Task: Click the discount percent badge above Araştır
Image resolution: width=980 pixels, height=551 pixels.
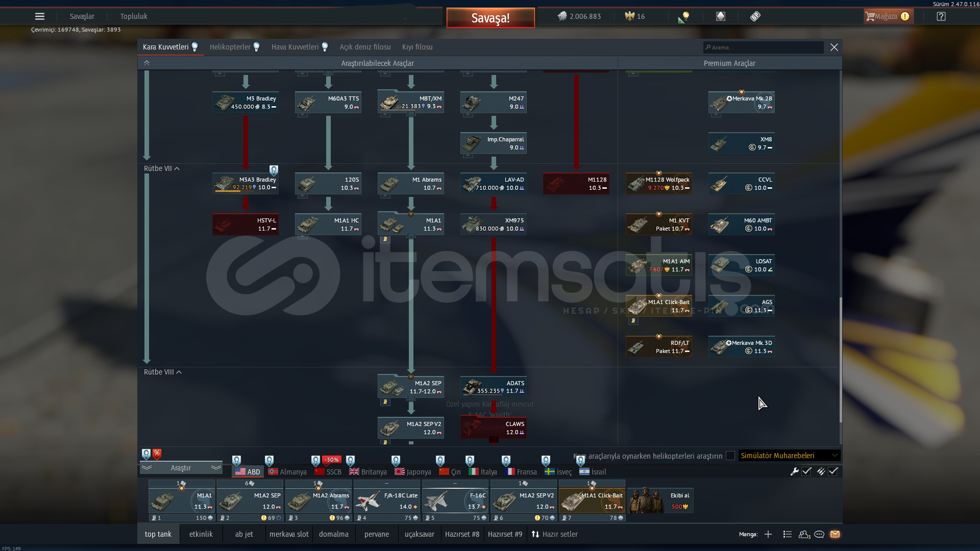Action: [x=157, y=454]
